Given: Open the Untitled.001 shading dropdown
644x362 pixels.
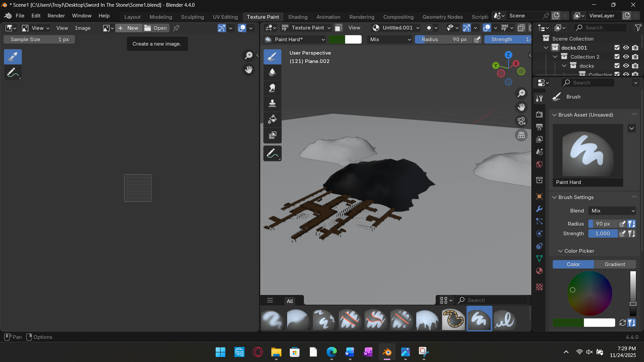Looking at the screenshot, I should pos(396,28).
